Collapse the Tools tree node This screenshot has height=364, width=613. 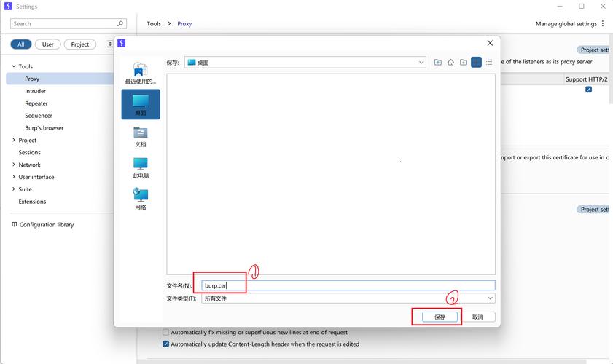[14, 66]
